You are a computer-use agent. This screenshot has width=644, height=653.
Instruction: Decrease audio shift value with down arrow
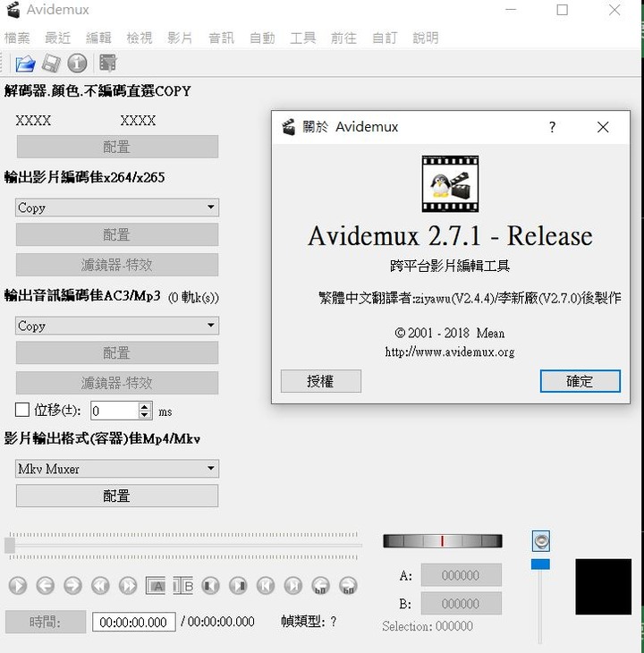pos(144,415)
